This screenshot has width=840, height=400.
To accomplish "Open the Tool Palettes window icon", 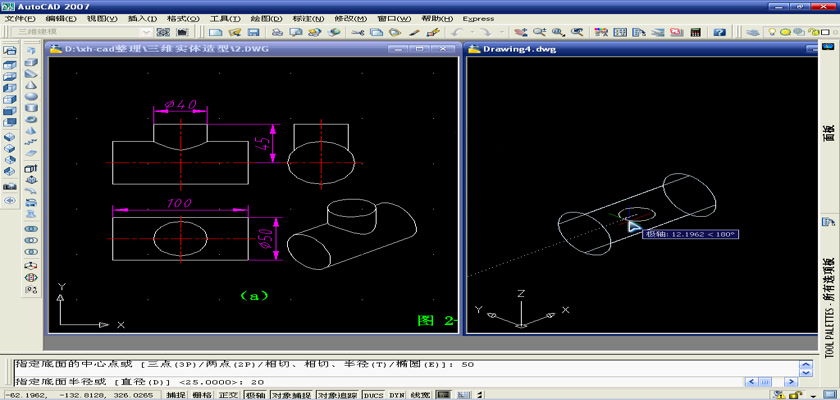I will 639,32.
